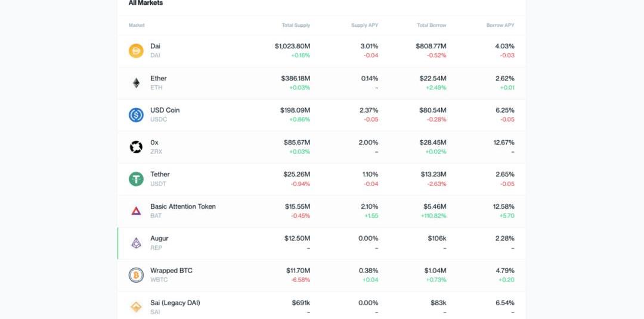Click Dai total borrow $808.77M
This screenshot has width=644, height=319.
(x=431, y=47)
